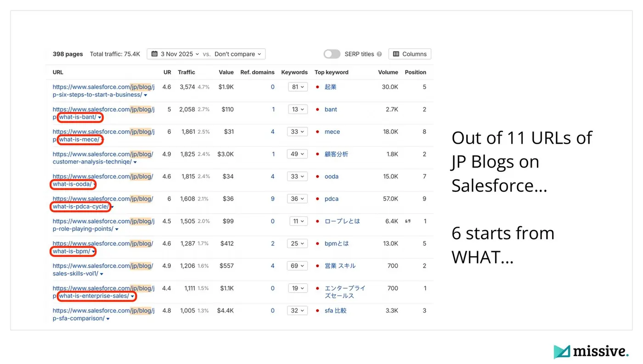Click the caret next to what-is-bant URL
The image size is (643, 364).
[100, 118]
